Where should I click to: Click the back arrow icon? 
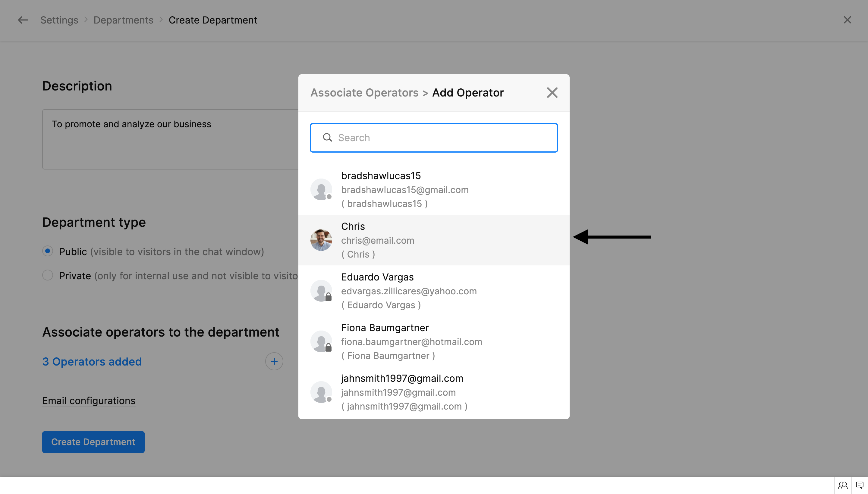(23, 20)
